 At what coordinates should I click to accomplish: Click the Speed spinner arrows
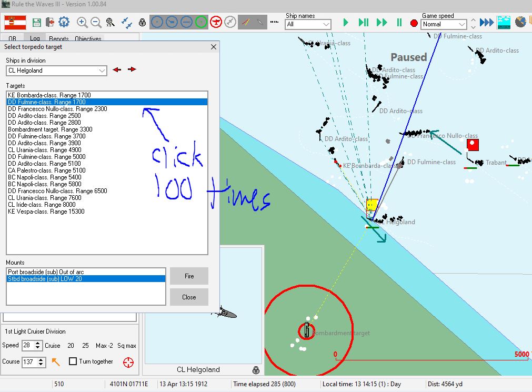click(38, 346)
